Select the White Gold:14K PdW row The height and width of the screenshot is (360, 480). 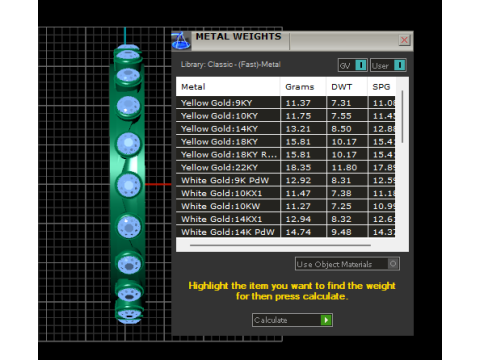point(286,232)
